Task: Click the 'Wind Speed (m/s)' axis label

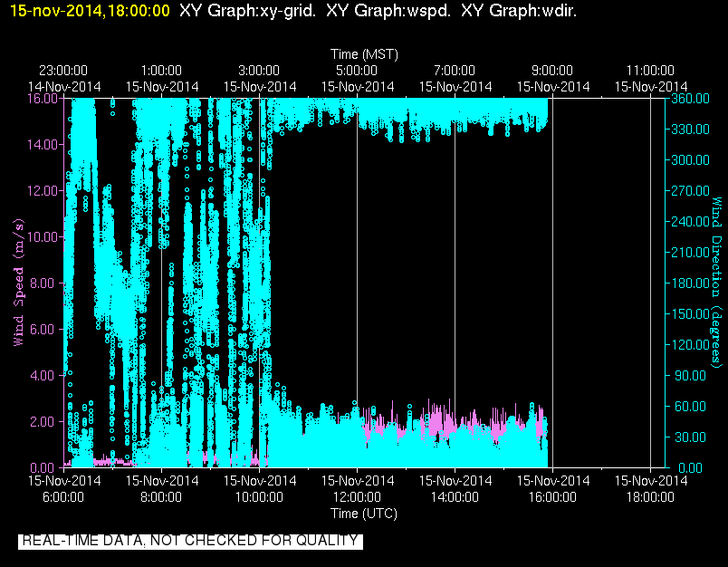Action: pyautogui.click(x=17, y=283)
